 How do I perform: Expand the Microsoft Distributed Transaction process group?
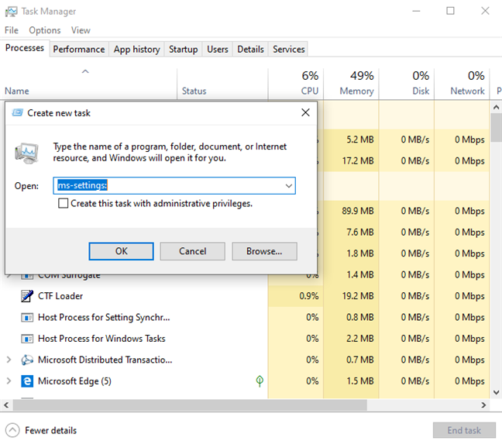(x=9, y=360)
